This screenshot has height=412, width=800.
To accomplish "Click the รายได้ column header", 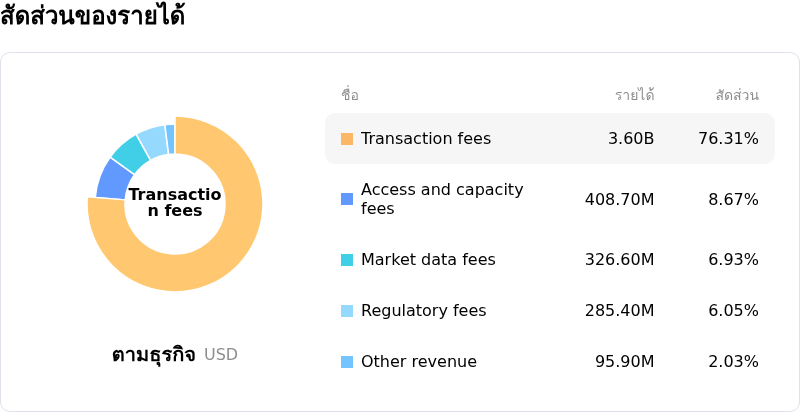I will 635,95.
